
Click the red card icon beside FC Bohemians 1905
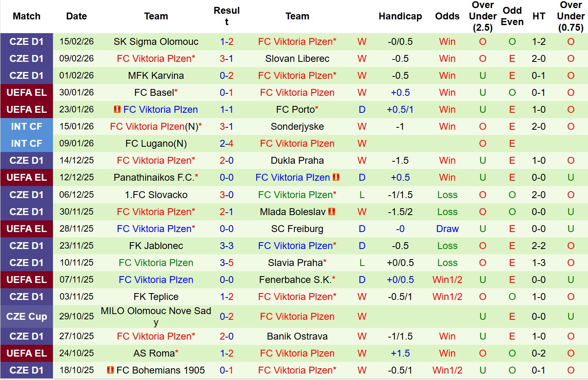110,370
